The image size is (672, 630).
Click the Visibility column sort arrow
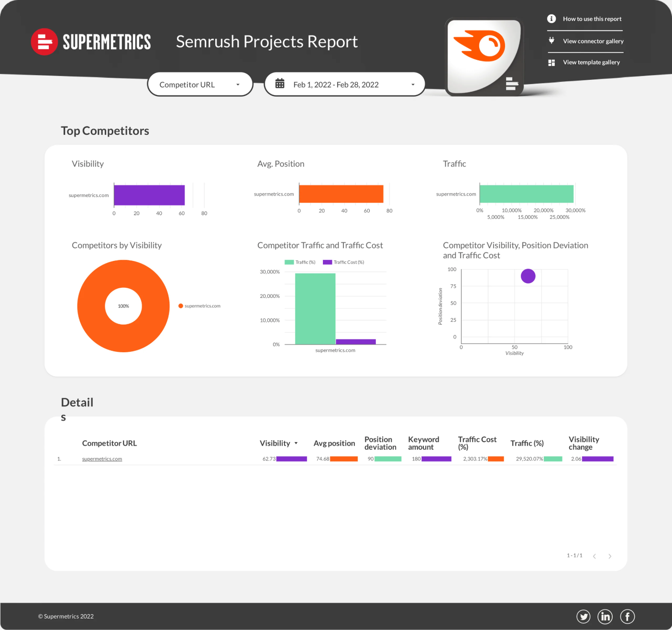click(x=296, y=444)
